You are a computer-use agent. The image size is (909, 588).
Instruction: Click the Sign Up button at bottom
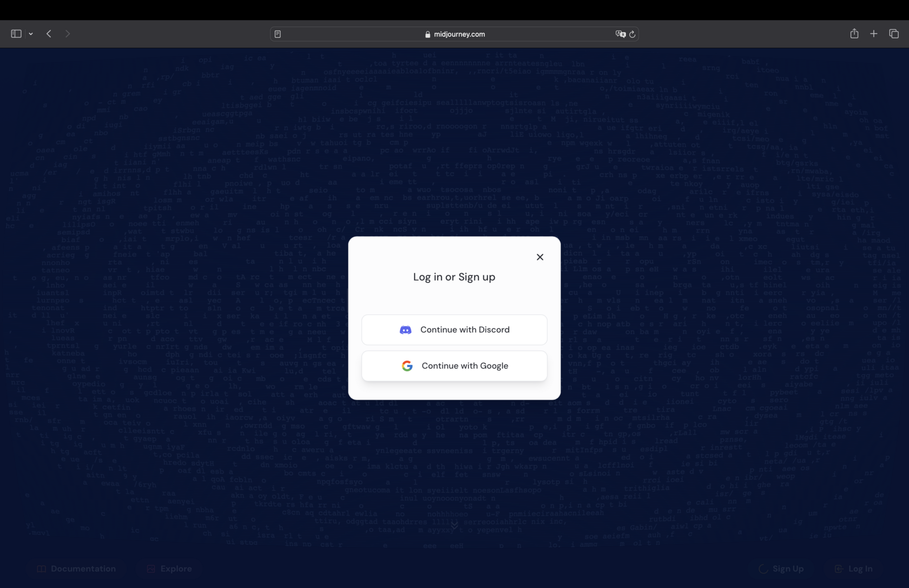pyautogui.click(x=781, y=569)
